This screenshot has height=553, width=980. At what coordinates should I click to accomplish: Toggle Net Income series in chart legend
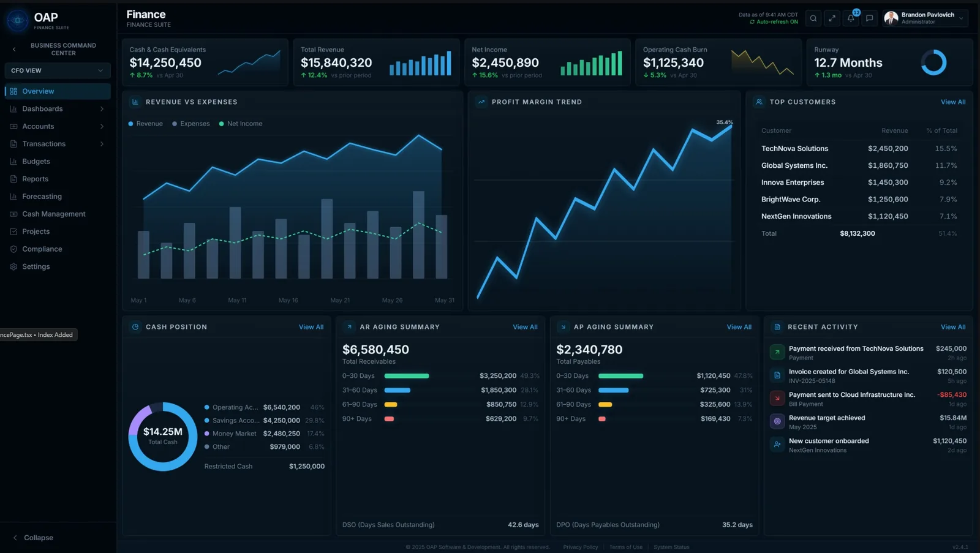[x=241, y=124]
